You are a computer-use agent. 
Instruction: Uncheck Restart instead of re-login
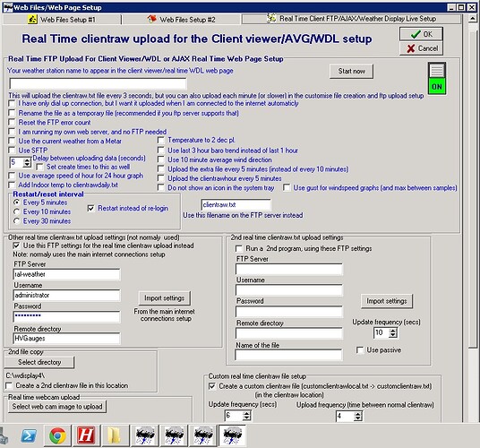tap(90, 208)
